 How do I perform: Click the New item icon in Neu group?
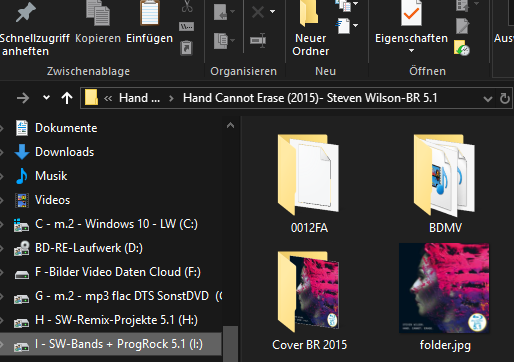(344, 5)
